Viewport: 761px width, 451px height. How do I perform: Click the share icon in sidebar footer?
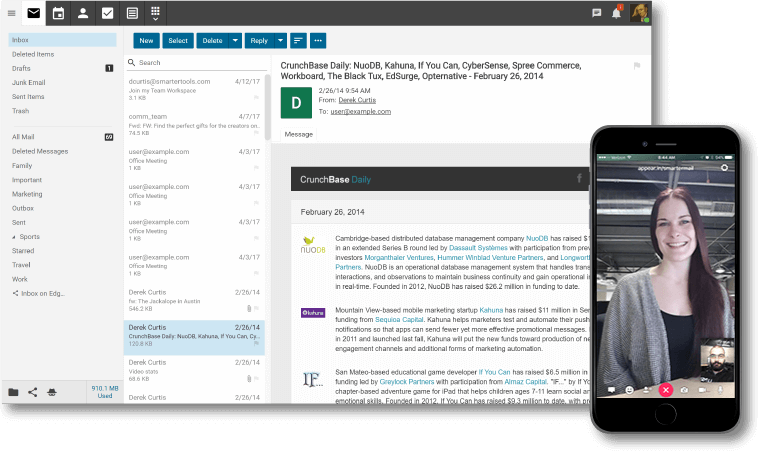point(33,392)
